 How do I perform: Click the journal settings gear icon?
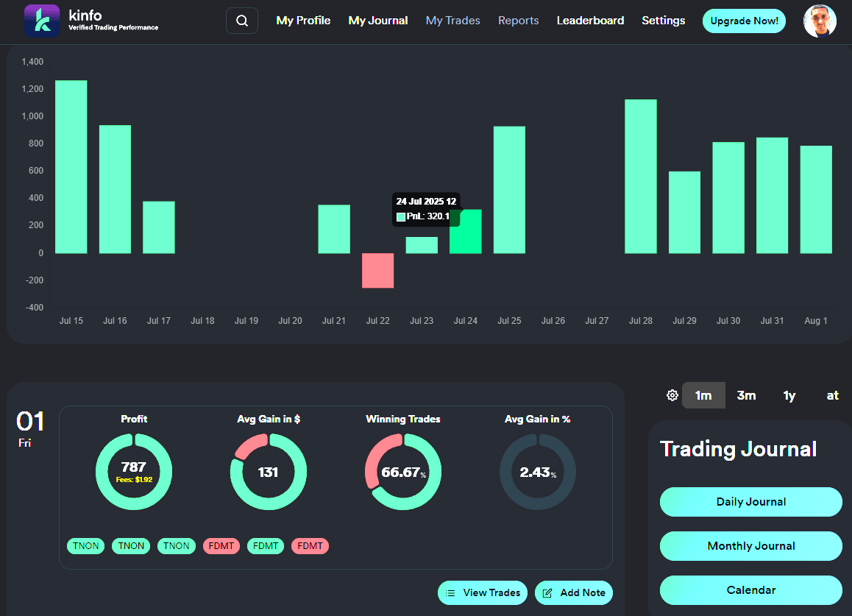(x=672, y=395)
